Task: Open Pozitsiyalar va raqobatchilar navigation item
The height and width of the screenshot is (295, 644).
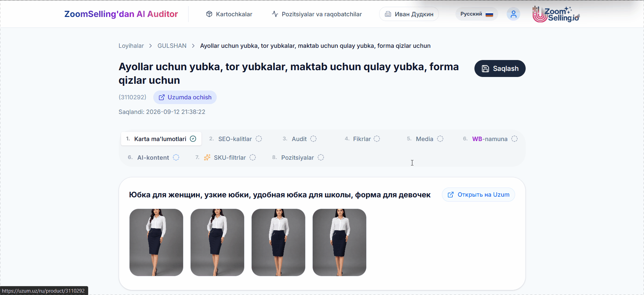Action: tap(317, 14)
